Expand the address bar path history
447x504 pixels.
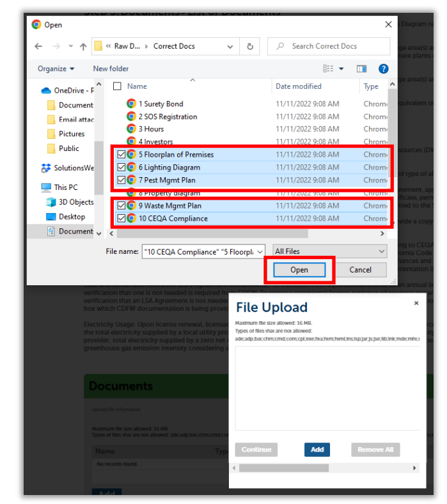click(x=230, y=47)
